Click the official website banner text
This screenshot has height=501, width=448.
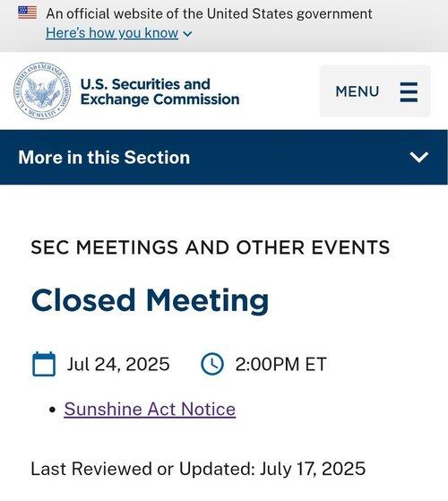[x=209, y=13]
